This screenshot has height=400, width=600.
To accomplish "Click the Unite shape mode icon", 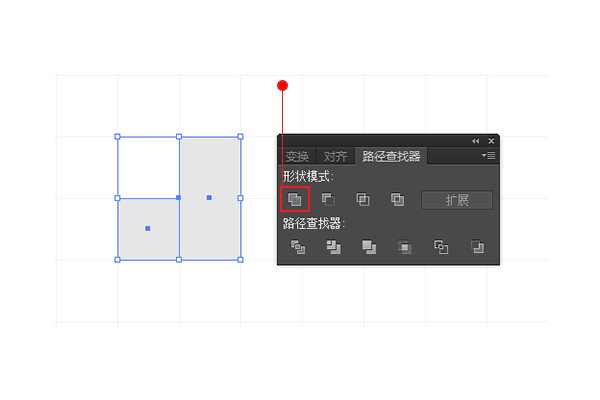I will click(x=295, y=199).
